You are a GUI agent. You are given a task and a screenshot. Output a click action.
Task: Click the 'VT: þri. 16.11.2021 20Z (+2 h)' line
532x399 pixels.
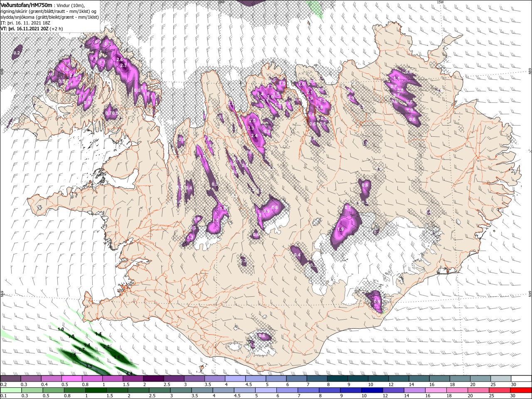click(32, 29)
